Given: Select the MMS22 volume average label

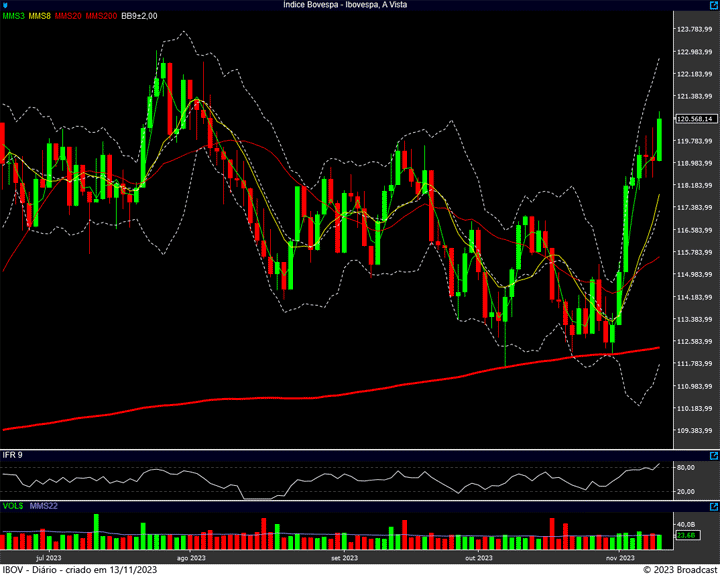Looking at the screenshot, I should 45,506.
